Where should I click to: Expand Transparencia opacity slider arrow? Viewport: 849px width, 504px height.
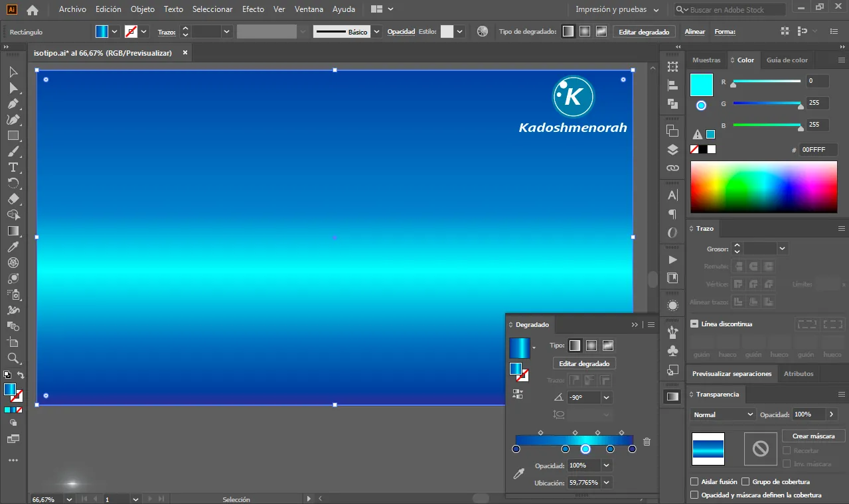click(832, 414)
